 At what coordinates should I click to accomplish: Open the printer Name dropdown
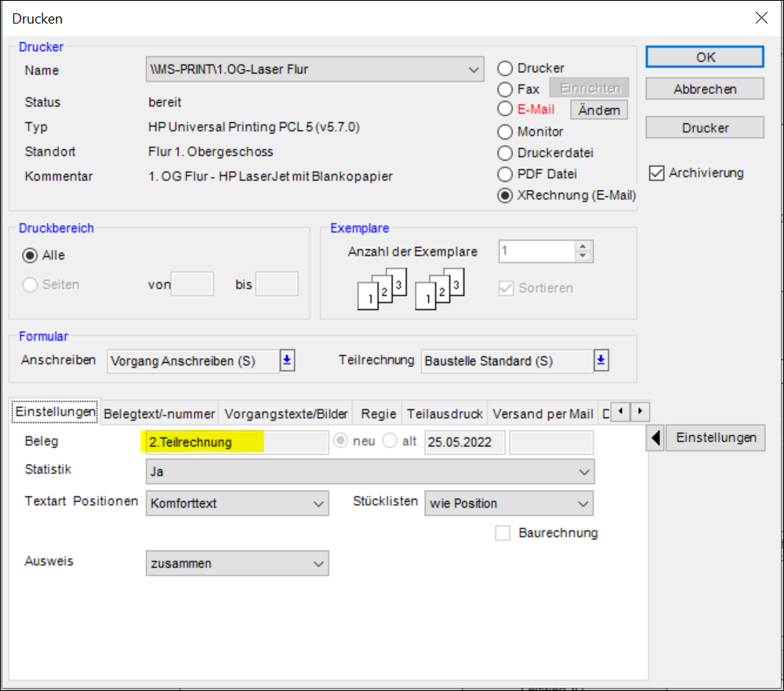pos(474,70)
